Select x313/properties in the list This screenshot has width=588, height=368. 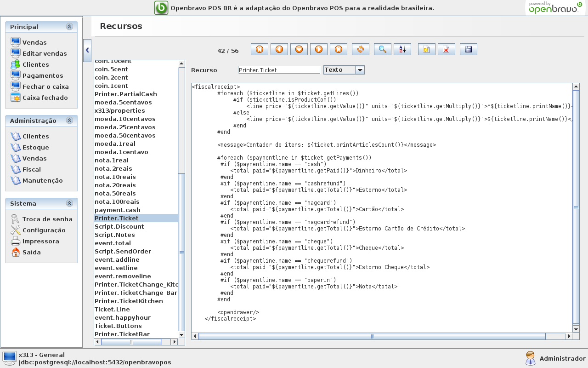point(136,110)
